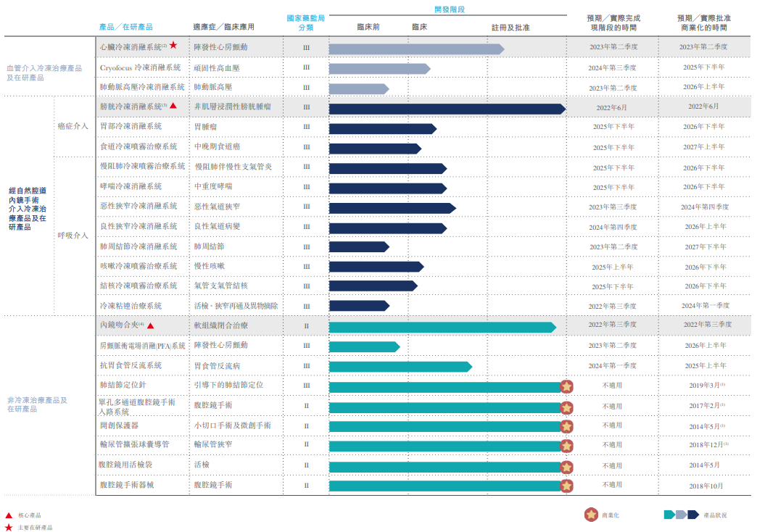This screenshot has width=765, height=532.
Task: Click indication 中晚期食道癌
Action: 217,146
